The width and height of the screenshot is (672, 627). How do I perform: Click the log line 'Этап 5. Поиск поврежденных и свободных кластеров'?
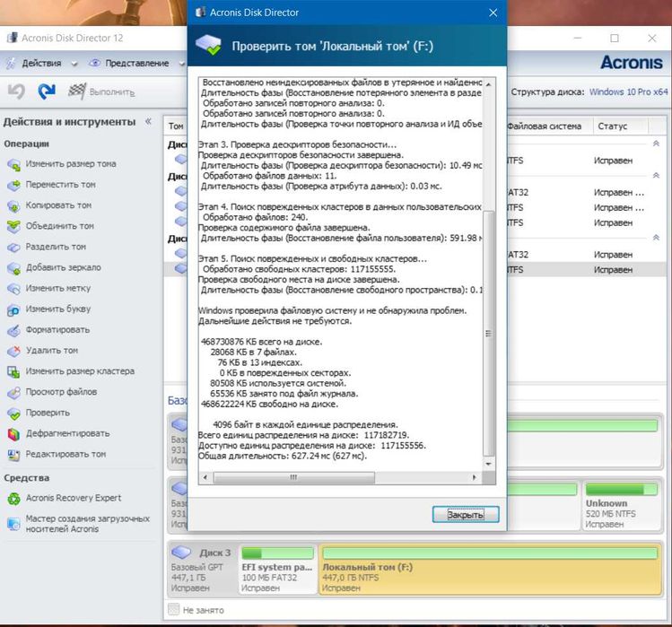(x=312, y=259)
